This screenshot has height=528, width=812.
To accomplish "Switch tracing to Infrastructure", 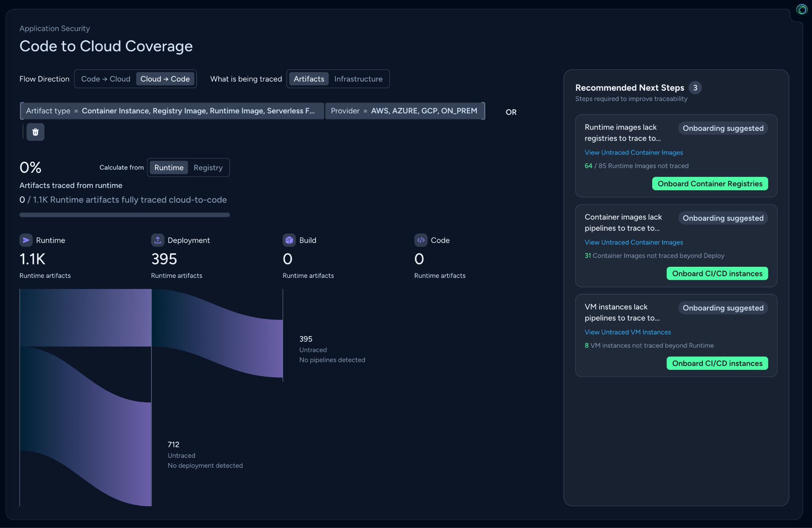I will tap(358, 79).
